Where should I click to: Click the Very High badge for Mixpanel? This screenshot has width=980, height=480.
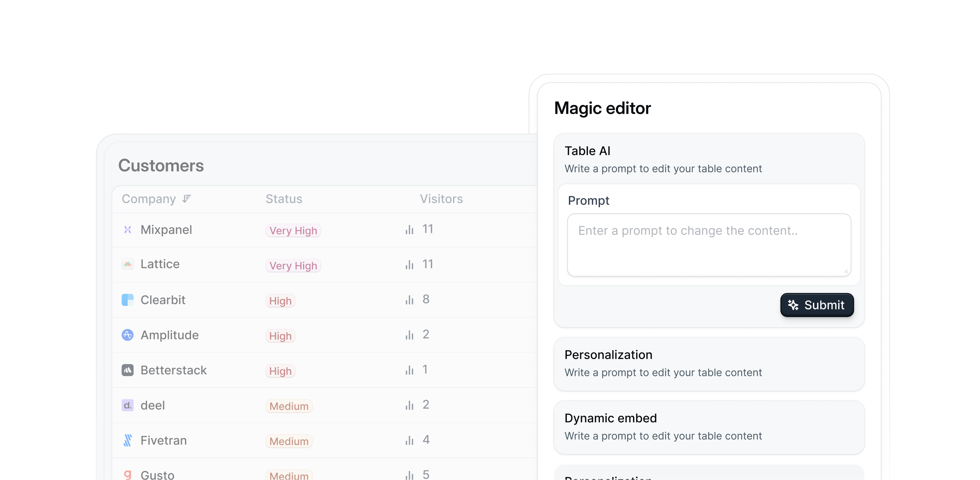293,230
